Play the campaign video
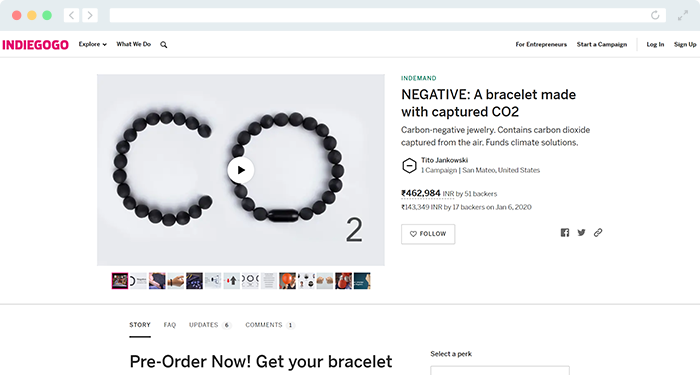The width and height of the screenshot is (700, 375). pos(241,170)
